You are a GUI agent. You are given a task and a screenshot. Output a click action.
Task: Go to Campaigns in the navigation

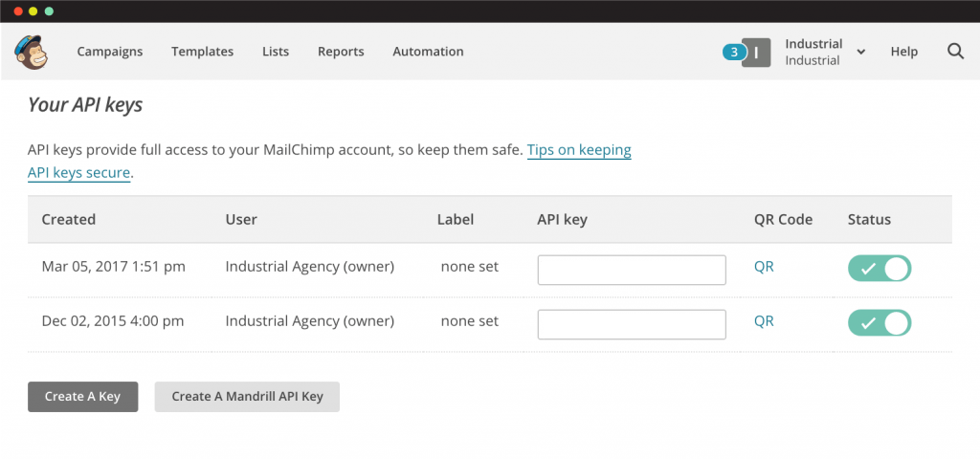110,52
